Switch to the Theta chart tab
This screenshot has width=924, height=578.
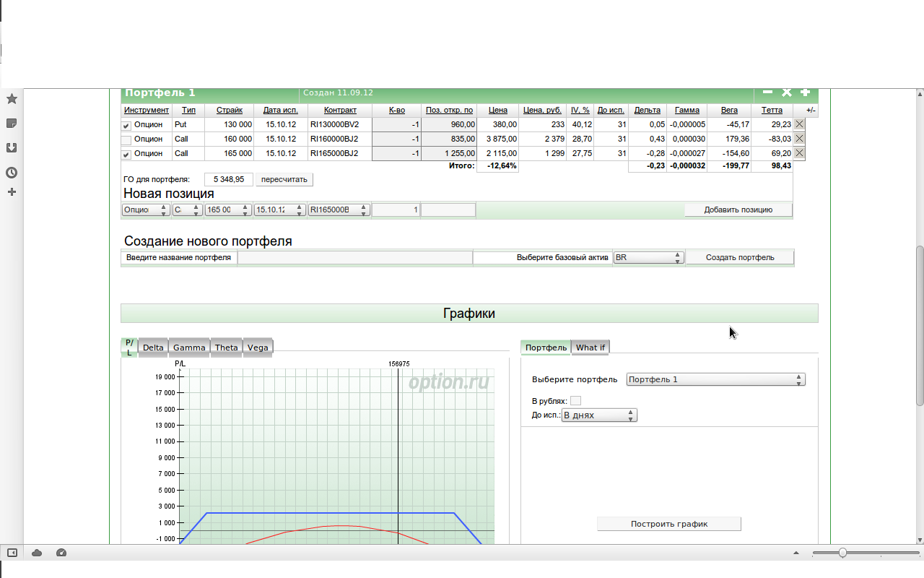click(x=226, y=348)
